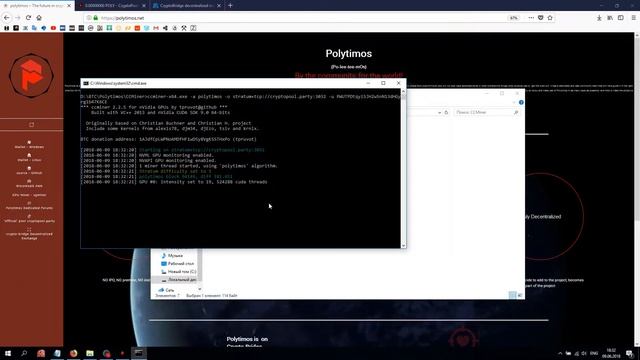640x360 pixels.
Task: Toggle the Firefox sidebar icon
Action: click(x=621, y=18)
